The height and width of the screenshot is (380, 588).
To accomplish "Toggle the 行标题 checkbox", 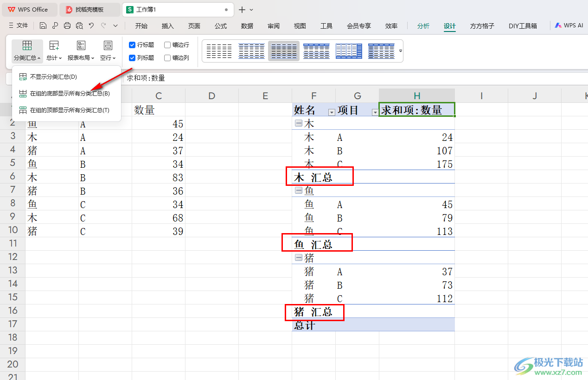I will (142, 45).
